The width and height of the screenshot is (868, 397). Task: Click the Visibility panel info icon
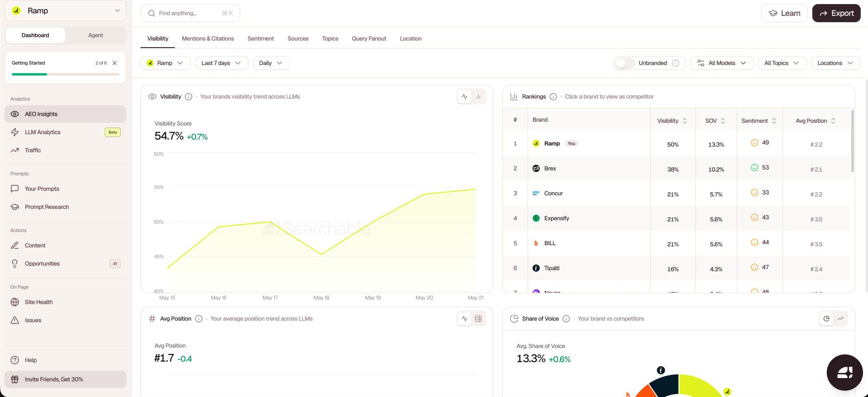click(189, 97)
